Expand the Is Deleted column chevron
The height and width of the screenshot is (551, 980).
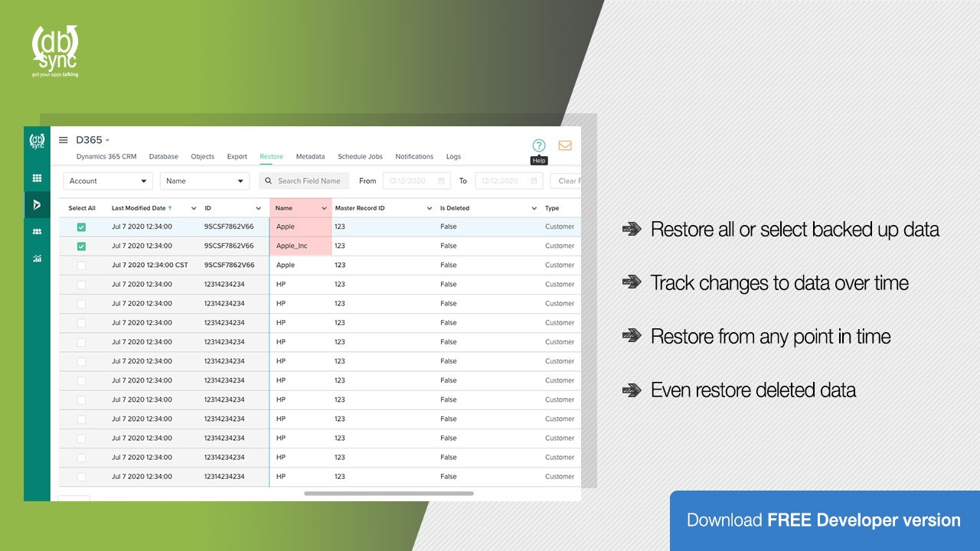coord(534,208)
